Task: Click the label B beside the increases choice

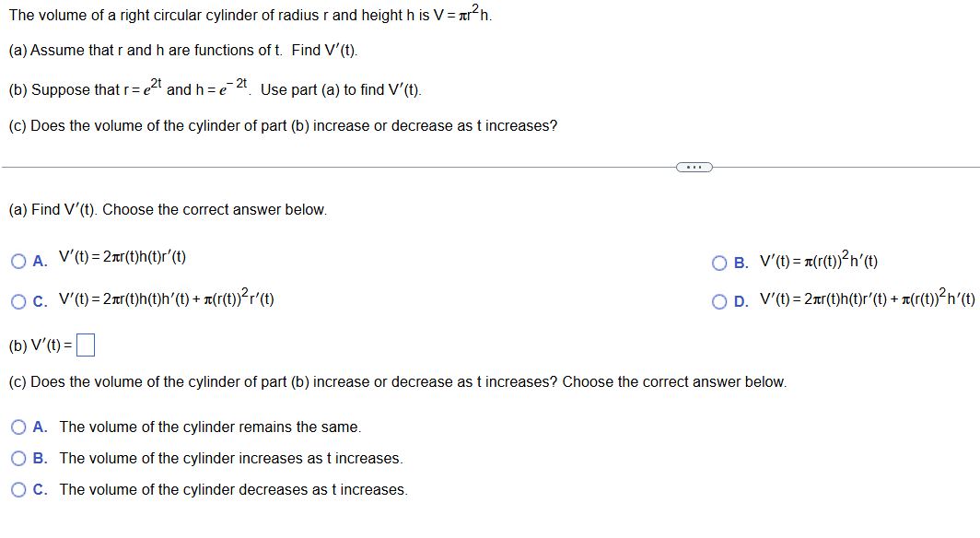Action: coord(38,458)
